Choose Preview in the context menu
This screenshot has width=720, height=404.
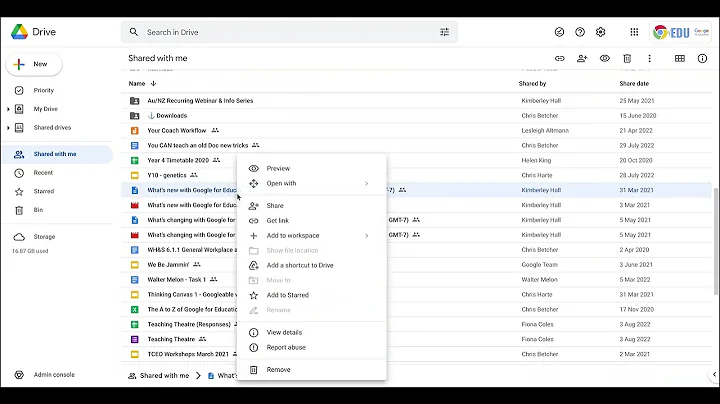(x=311, y=168)
